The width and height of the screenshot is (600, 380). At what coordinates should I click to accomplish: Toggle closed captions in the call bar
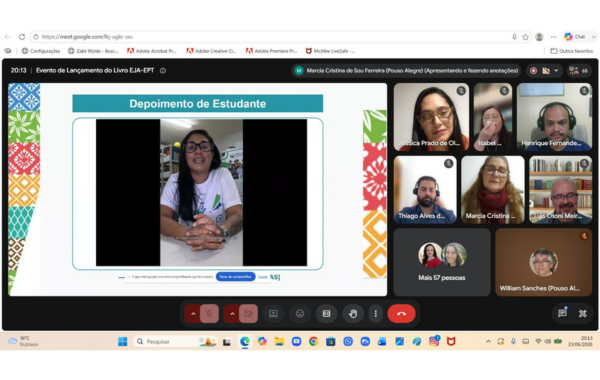[326, 314]
